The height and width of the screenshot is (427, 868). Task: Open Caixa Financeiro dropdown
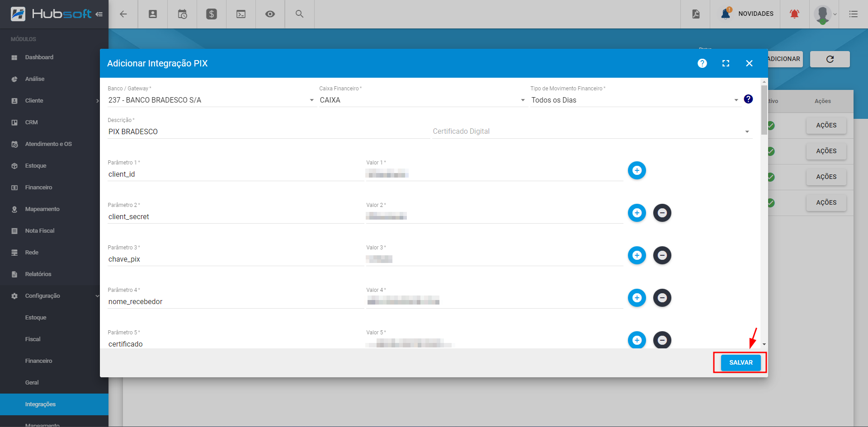click(423, 100)
